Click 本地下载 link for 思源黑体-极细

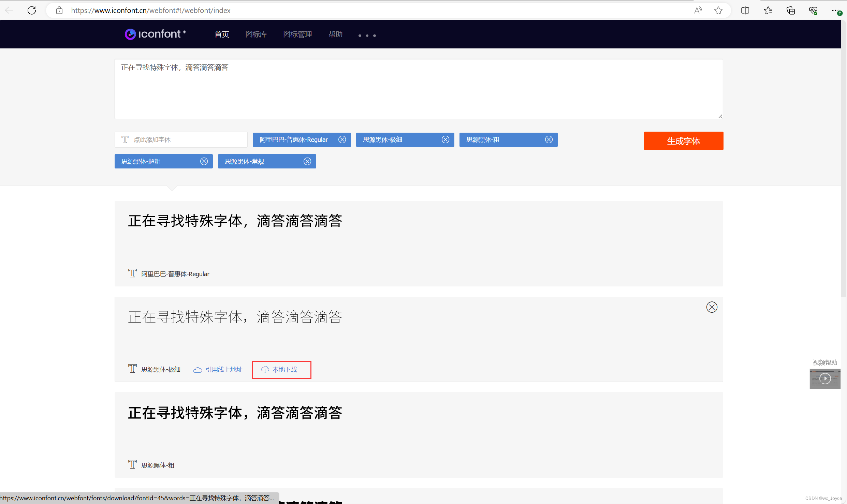281,370
